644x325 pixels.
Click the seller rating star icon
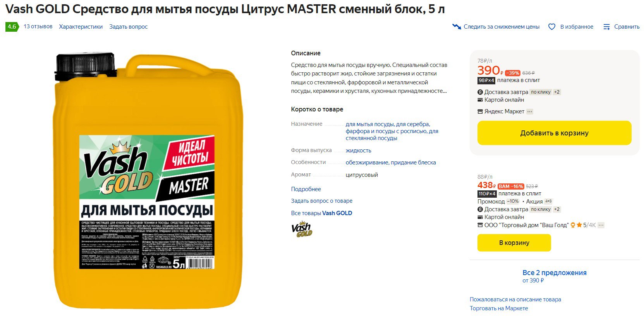point(579,225)
